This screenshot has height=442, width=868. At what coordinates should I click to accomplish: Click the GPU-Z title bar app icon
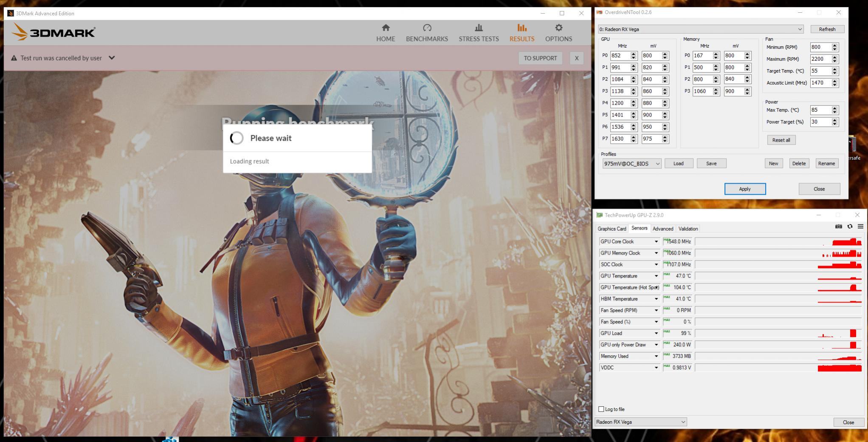(599, 215)
